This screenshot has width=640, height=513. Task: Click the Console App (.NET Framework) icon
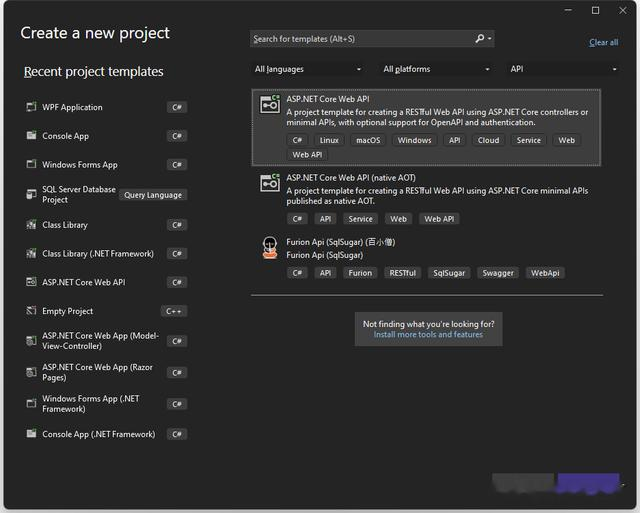[31, 433]
